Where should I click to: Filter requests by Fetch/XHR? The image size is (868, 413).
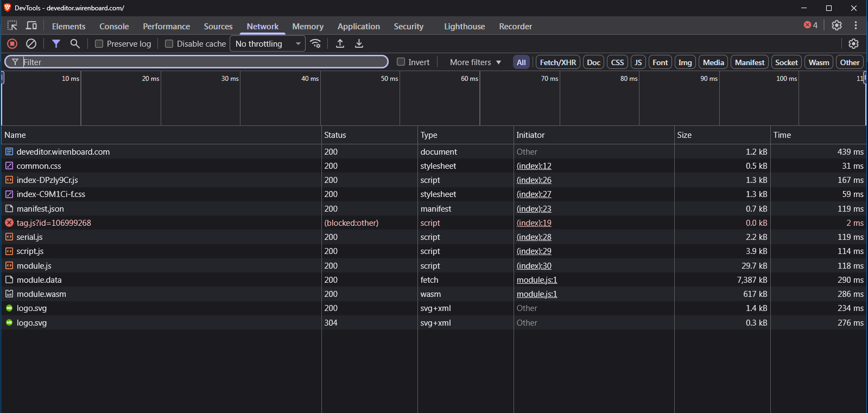(558, 62)
